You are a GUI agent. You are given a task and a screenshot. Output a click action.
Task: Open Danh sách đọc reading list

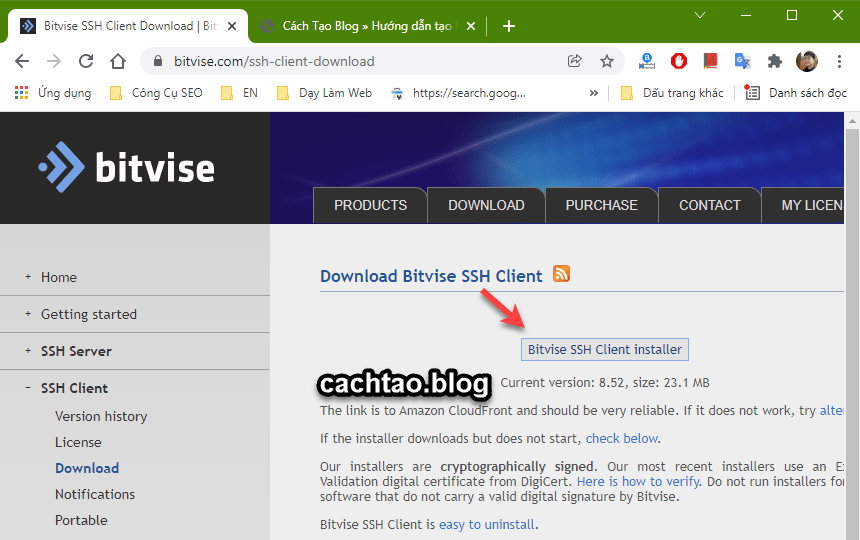[796, 93]
